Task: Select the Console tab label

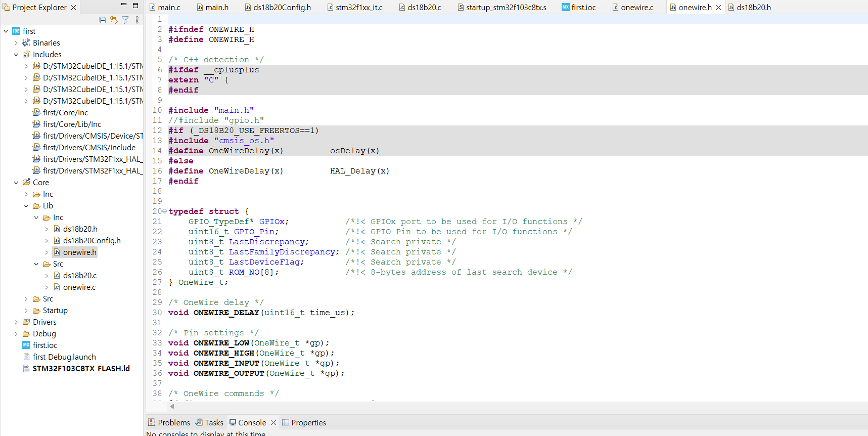Action: pos(252,423)
